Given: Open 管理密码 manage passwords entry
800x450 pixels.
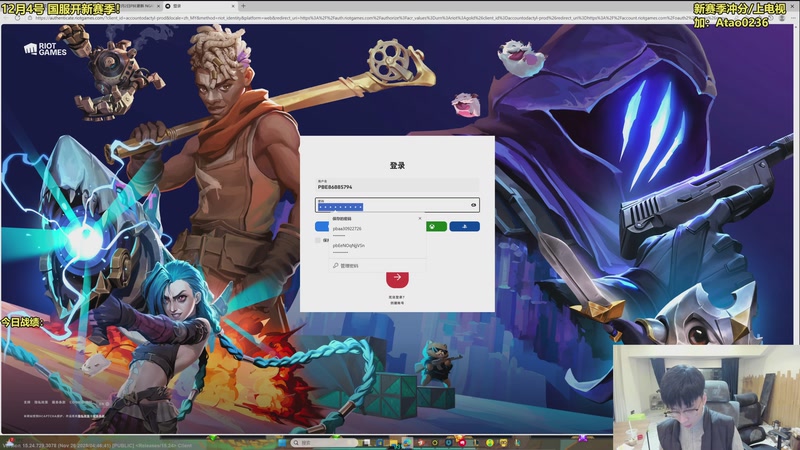Looking at the screenshot, I should tap(377, 265).
